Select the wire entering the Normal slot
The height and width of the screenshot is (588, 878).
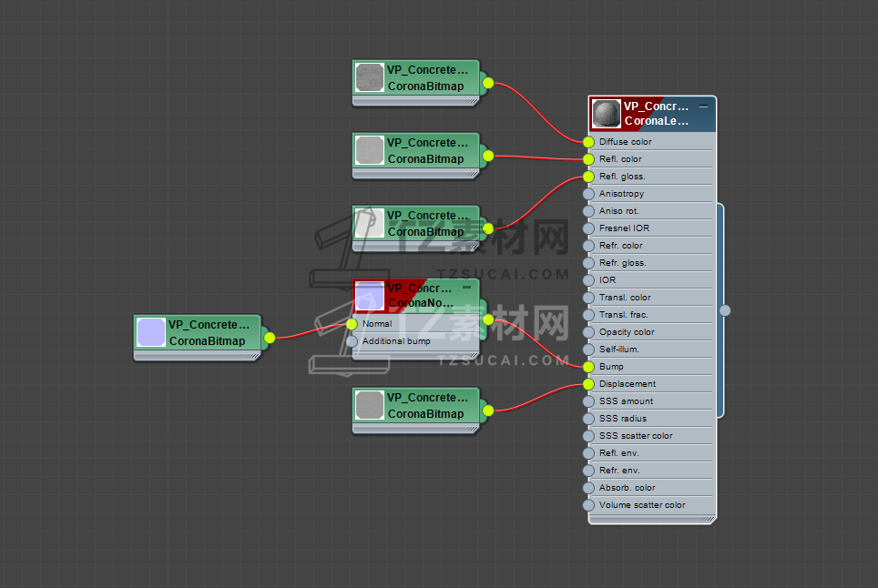point(311,331)
